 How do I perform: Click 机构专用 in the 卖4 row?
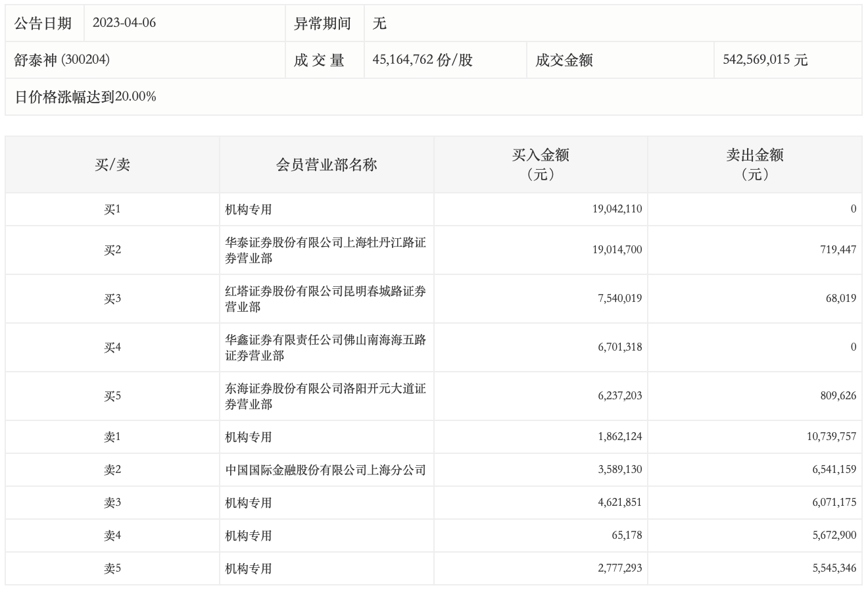coord(249,535)
